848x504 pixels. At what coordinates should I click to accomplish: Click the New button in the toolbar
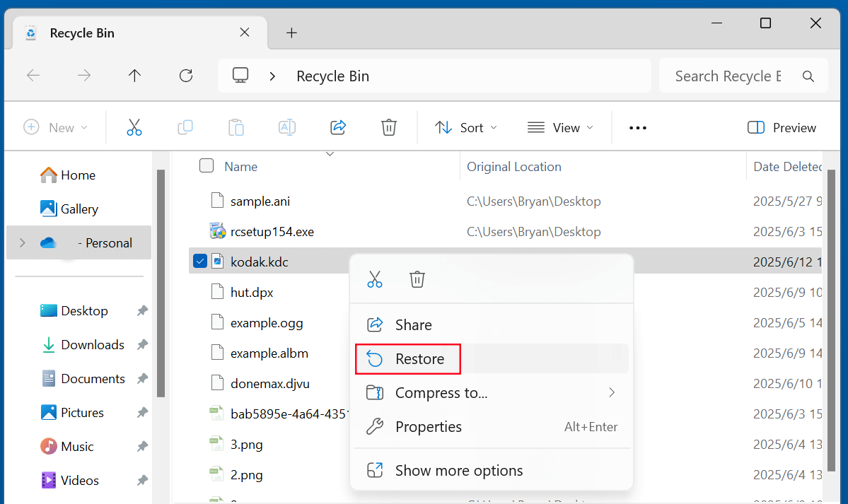[56, 127]
